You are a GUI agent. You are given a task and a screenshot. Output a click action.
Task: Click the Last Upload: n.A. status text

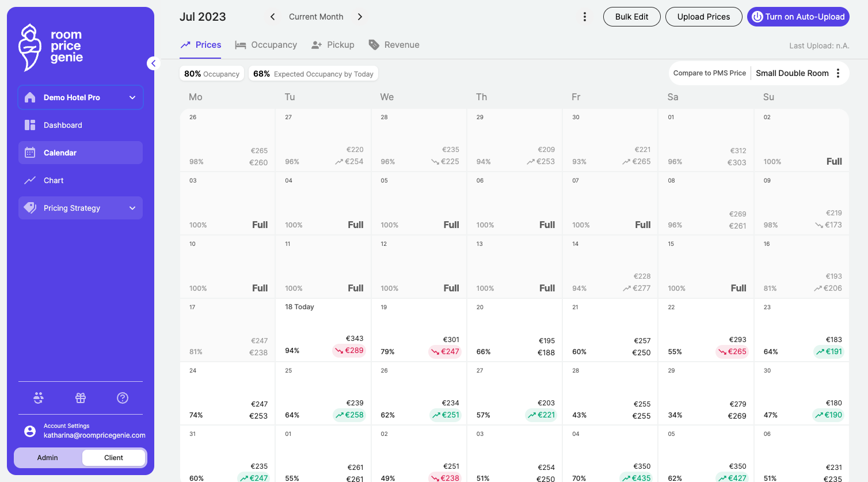(x=819, y=45)
